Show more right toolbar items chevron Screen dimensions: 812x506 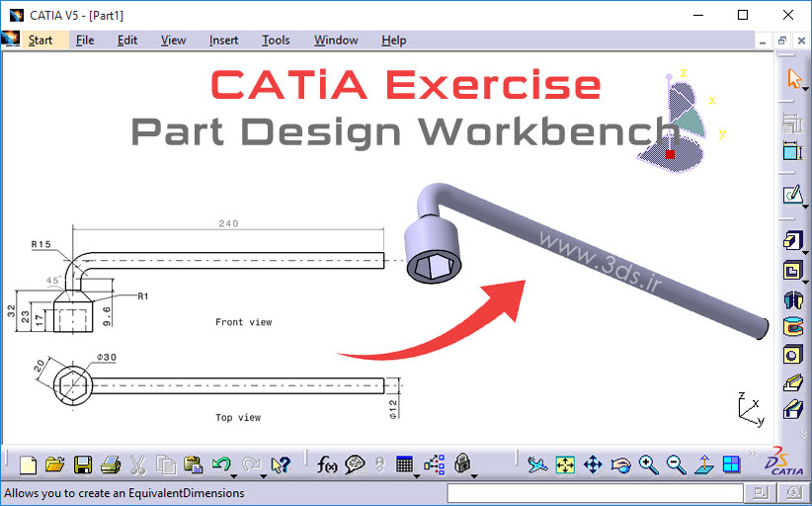[x=804, y=434]
